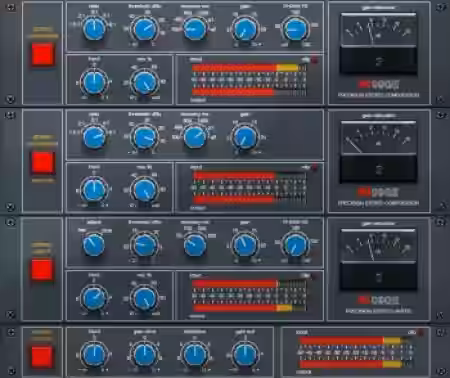Toggle the red bypass button on the limiter unit
Screen dimensions: 450x378
[x=43, y=270]
